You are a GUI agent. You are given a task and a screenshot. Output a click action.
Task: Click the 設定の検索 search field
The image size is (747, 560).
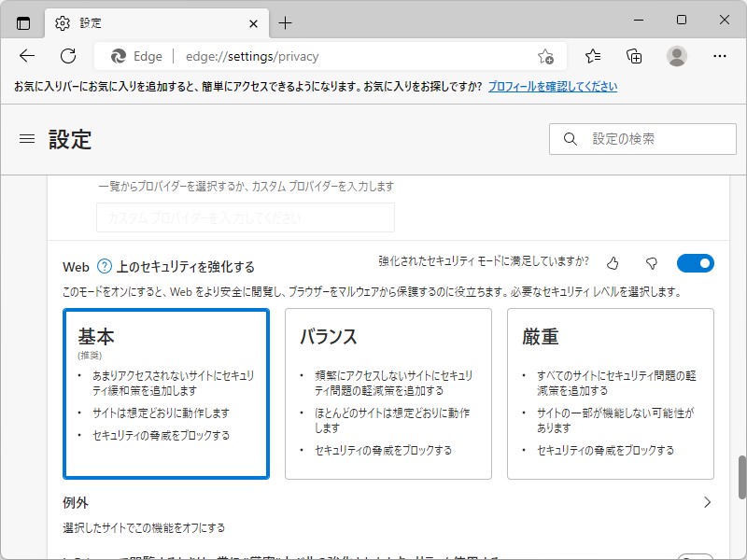642,138
